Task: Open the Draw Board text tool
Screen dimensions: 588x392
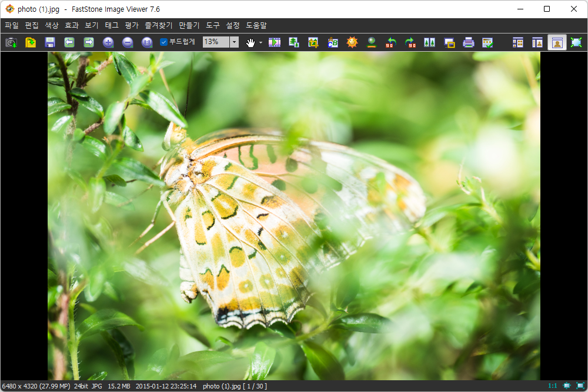Action: pyautogui.click(x=333, y=42)
